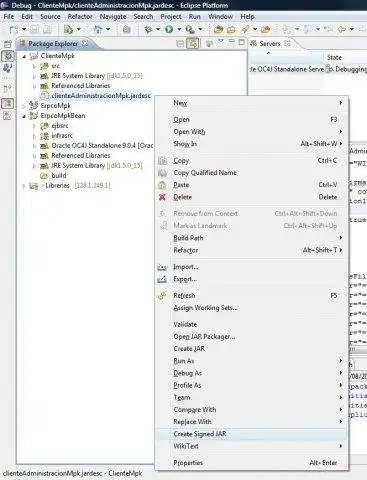Open the Project menu
This screenshot has height=480, width=367.
click(171, 17)
